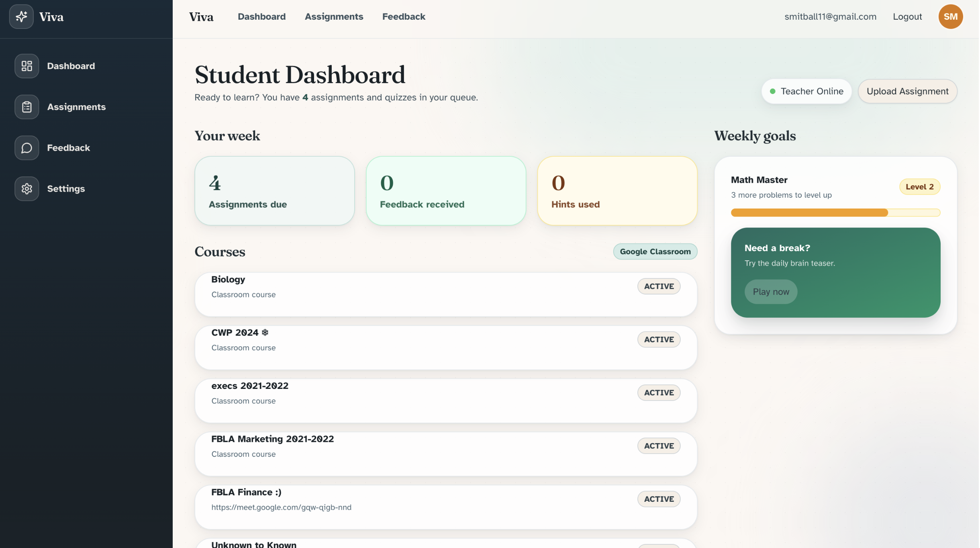Log out using the Logout link
The image size is (980, 548).
click(906, 16)
